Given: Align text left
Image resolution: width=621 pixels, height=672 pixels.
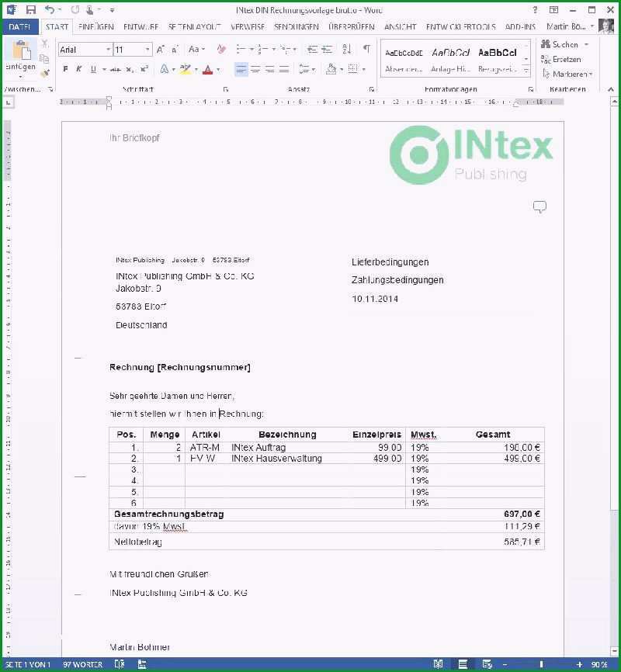Looking at the screenshot, I should tap(241, 69).
